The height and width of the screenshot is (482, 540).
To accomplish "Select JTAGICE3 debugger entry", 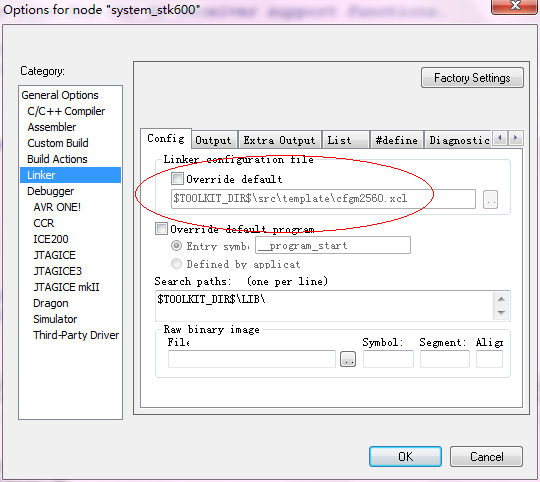I will pyautogui.click(x=58, y=271).
